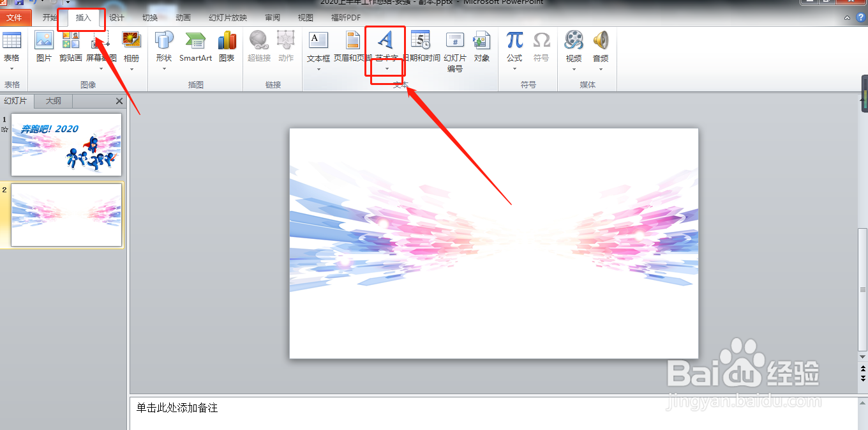Go to next slide double-arrow button
This screenshot has width=868, height=430.
(863, 378)
